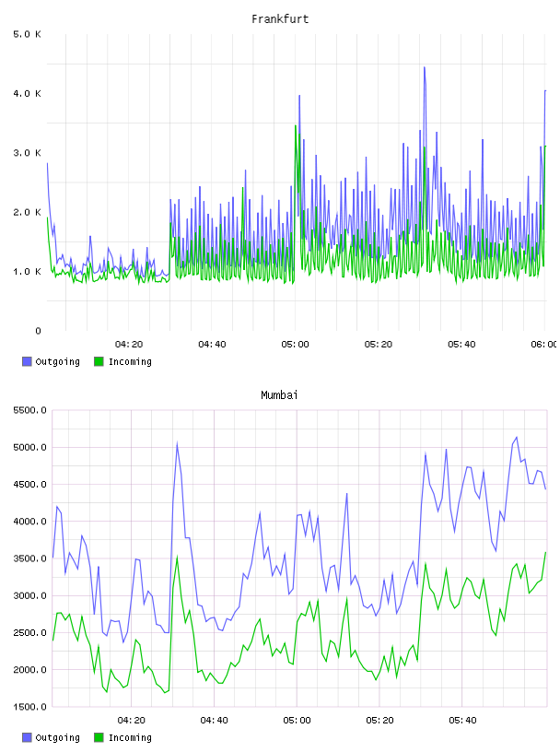Image resolution: width=560 pixels, height=752 pixels.
Task: Click the 05:00 time label in Frankfurt chart
Action: point(296,345)
